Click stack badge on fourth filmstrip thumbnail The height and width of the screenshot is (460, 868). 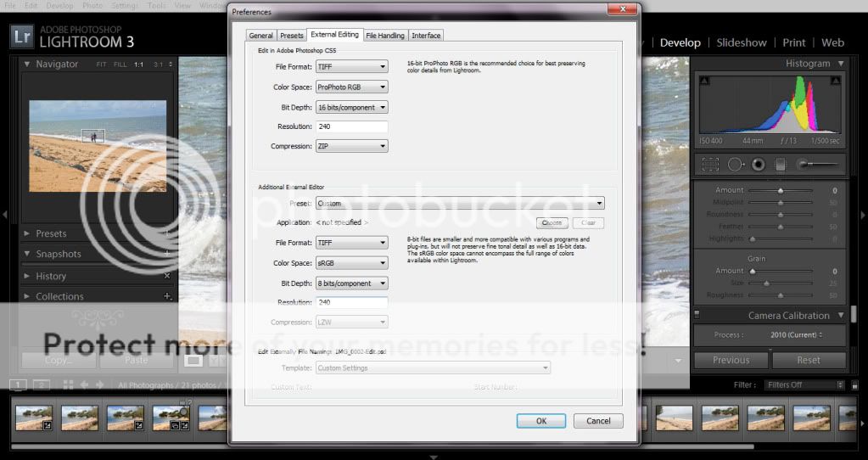[x=175, y=426]
